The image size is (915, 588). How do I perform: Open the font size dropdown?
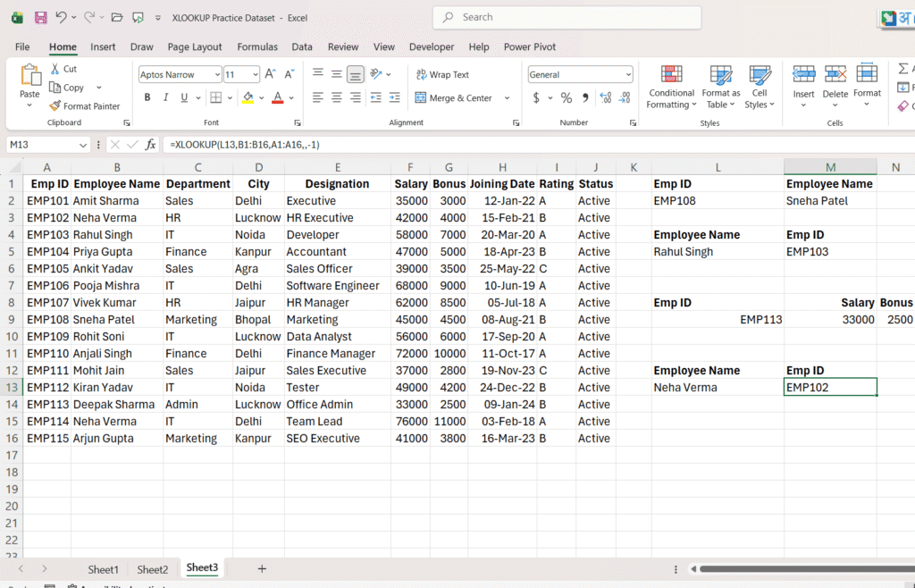click(256, 75)
